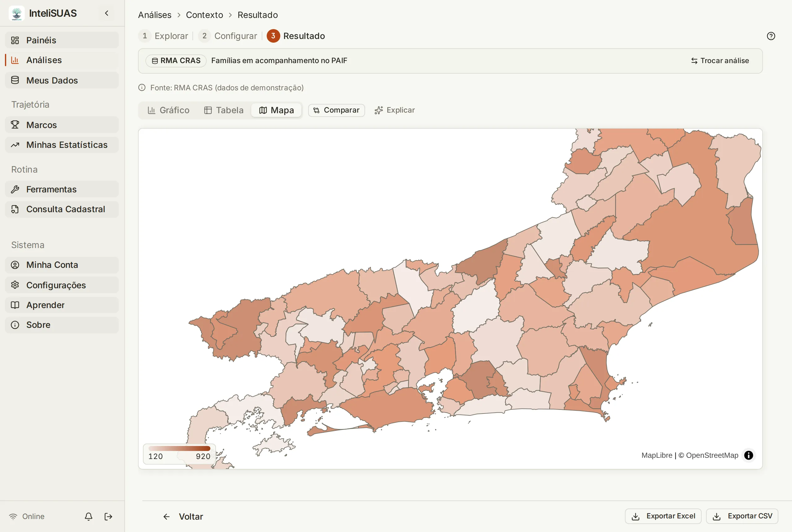Image resolution: width=792 pixels, height=532 pixels.
Task: Open the Painéis section
Action: [x=62, y=40]
